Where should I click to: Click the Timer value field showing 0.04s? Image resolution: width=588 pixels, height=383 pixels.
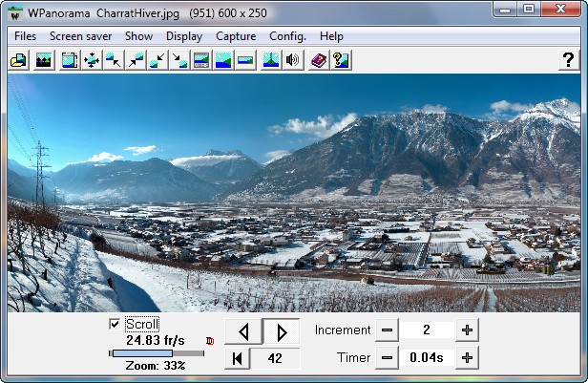click(427, 358)
